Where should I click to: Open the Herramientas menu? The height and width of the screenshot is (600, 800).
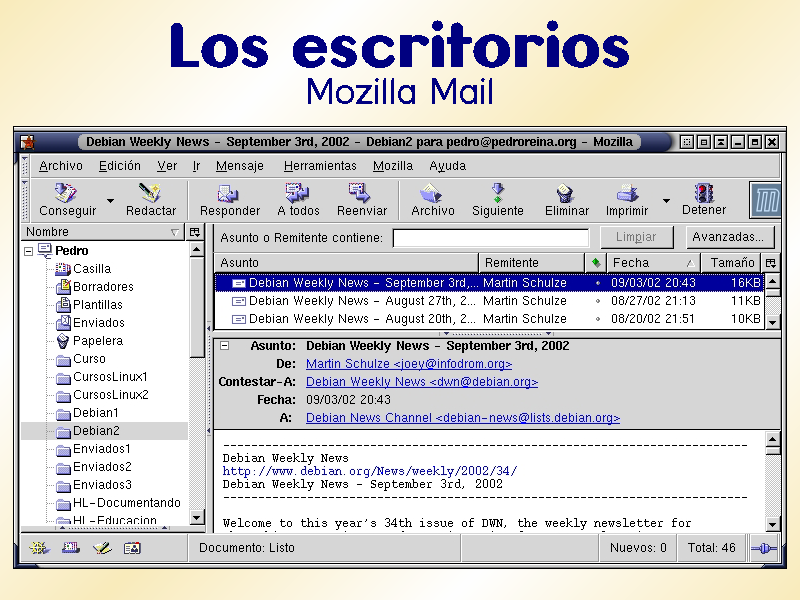tap(320, 166)
